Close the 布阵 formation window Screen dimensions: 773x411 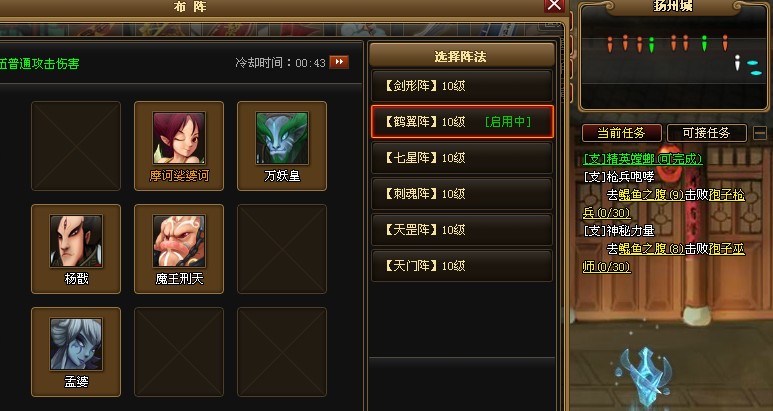pyautogui.click(x=554, y=5)
